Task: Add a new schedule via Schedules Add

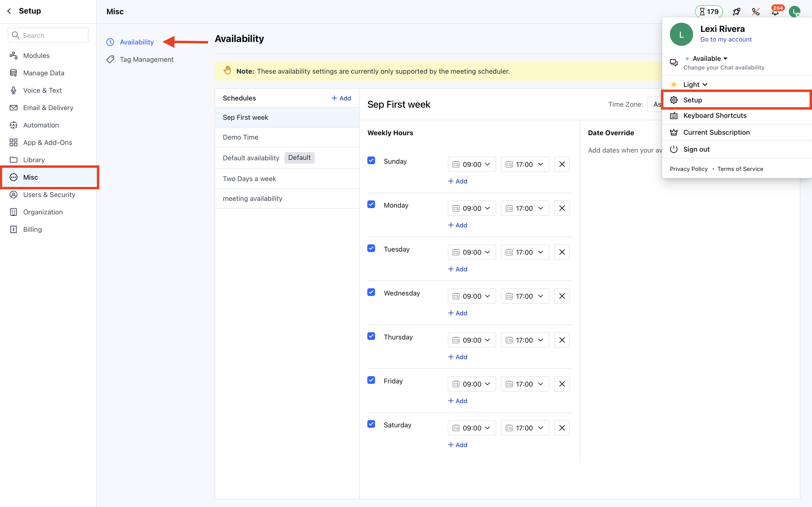Action: (x=341, y=98)
